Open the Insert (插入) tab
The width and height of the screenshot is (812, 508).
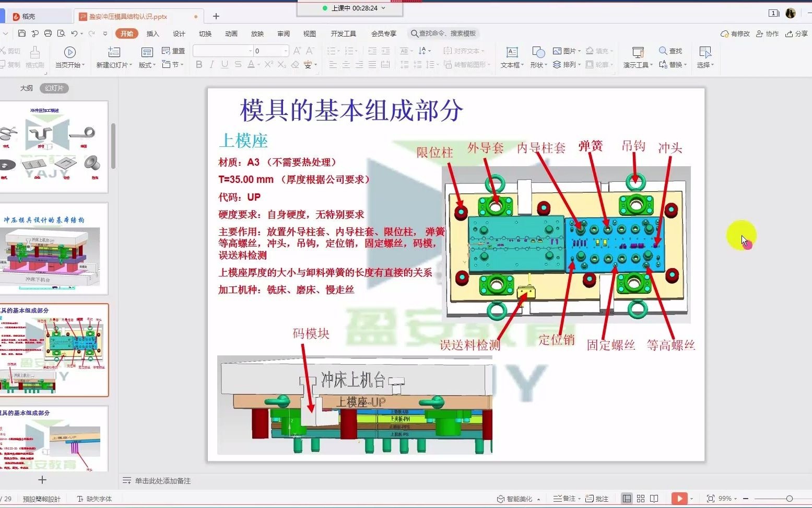coord(152,33)
